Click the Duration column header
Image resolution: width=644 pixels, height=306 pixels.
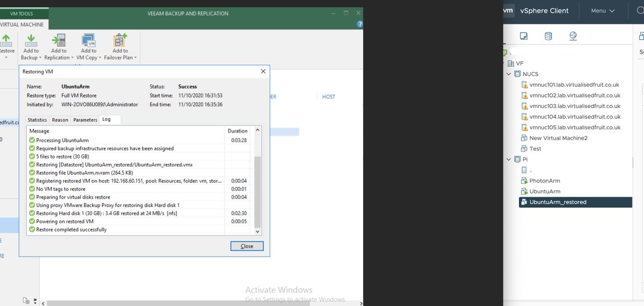(x=238, y=131)
